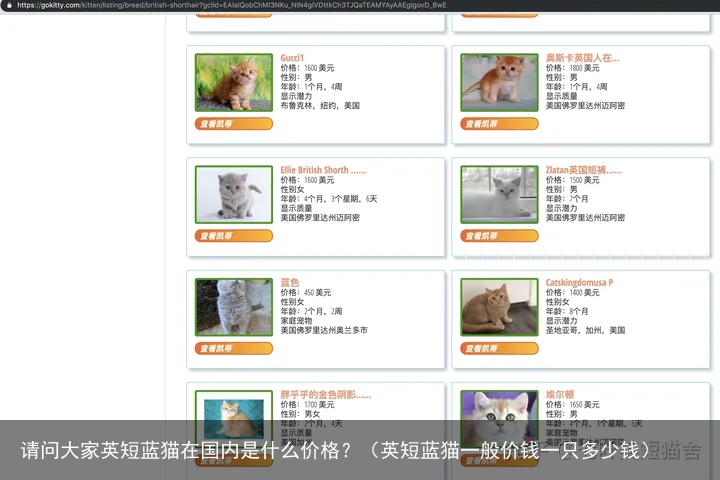Select age text 4个月，3个星期，6天
Viewport: 720px width, 480px height.
340,199
